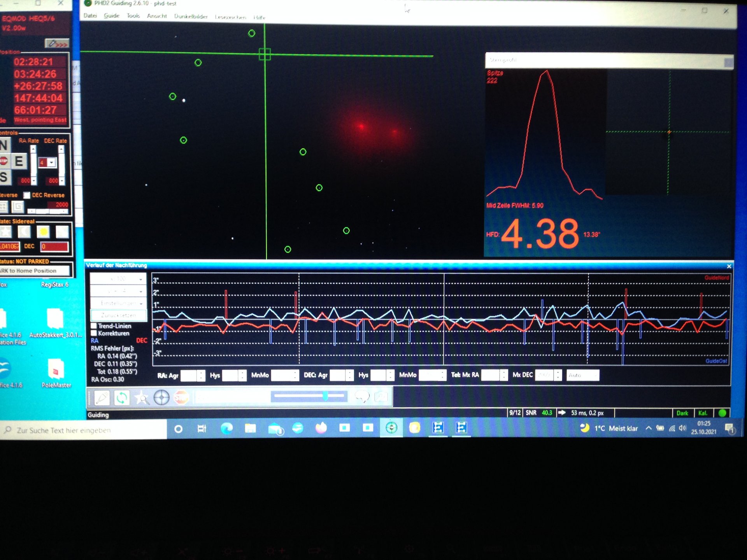747x560 pixels.
Task: Click the Task View taskbar icon
Action: 202,429
